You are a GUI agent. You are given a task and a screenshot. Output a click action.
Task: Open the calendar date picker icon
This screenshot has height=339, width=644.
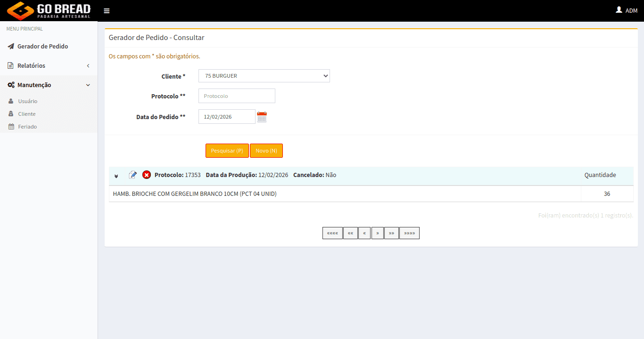(x=262, y=117)
